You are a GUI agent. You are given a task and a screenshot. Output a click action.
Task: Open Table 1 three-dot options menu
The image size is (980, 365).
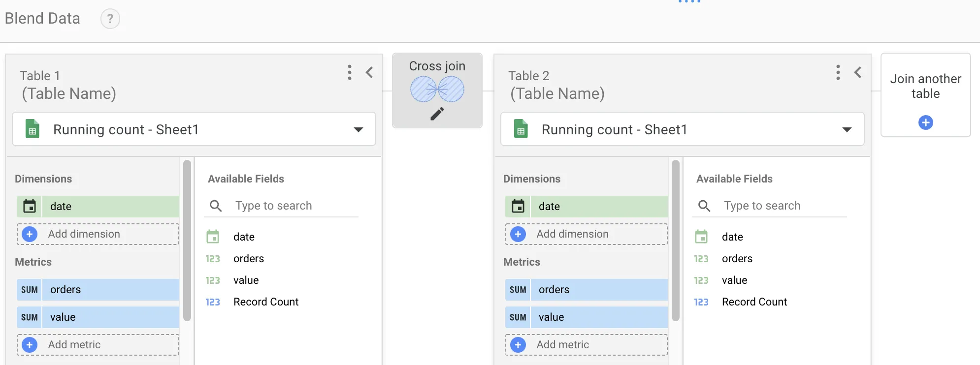pos(350,72)
